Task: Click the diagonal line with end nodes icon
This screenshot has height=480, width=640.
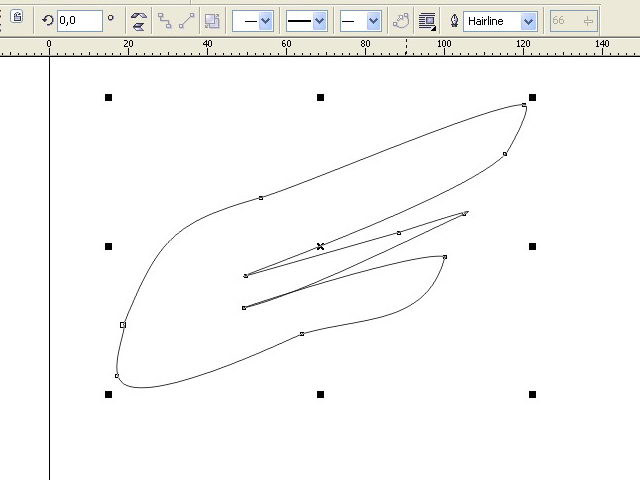Action: pos(187,20)
